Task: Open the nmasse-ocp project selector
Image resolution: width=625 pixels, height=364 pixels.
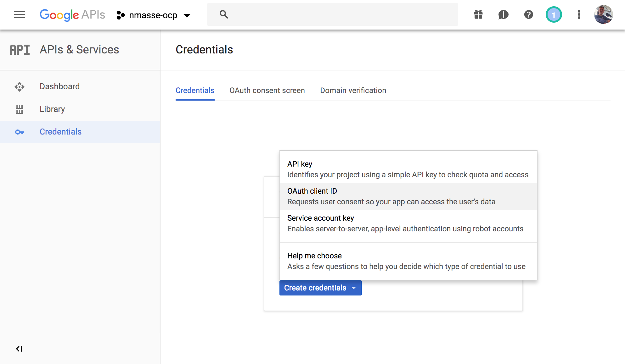Action: tap(153, 15)
